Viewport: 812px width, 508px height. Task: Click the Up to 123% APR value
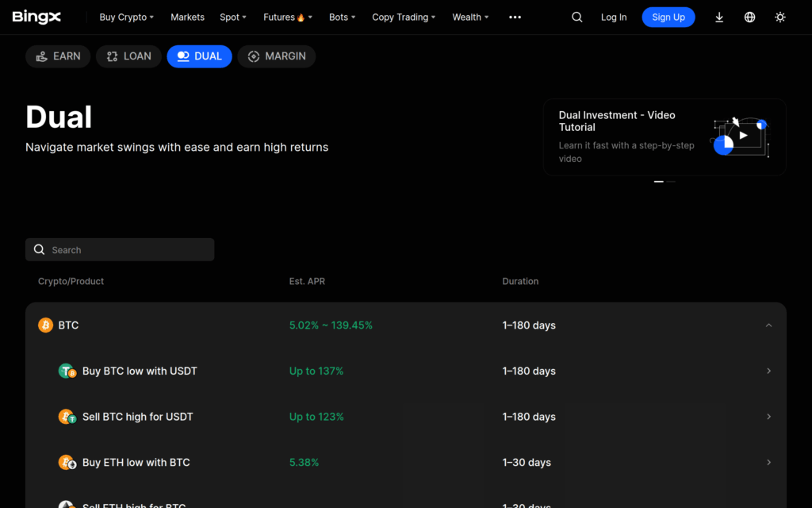(x=316, y=417)
